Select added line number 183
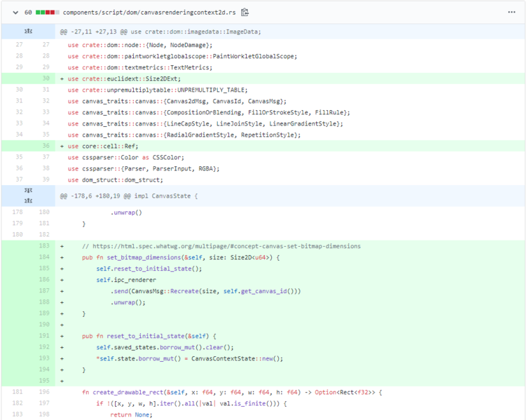The height and width of the screenshot is (420, 527). coord(44,246)
